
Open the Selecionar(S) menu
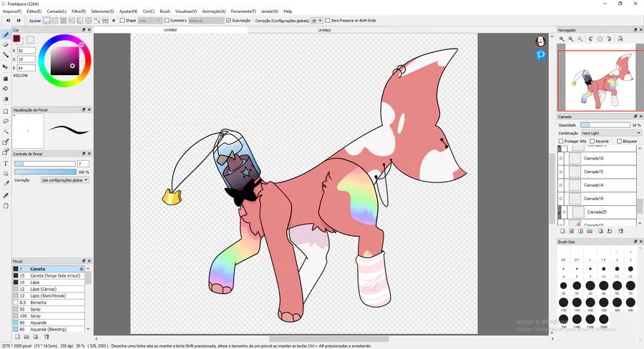(102, 11)
